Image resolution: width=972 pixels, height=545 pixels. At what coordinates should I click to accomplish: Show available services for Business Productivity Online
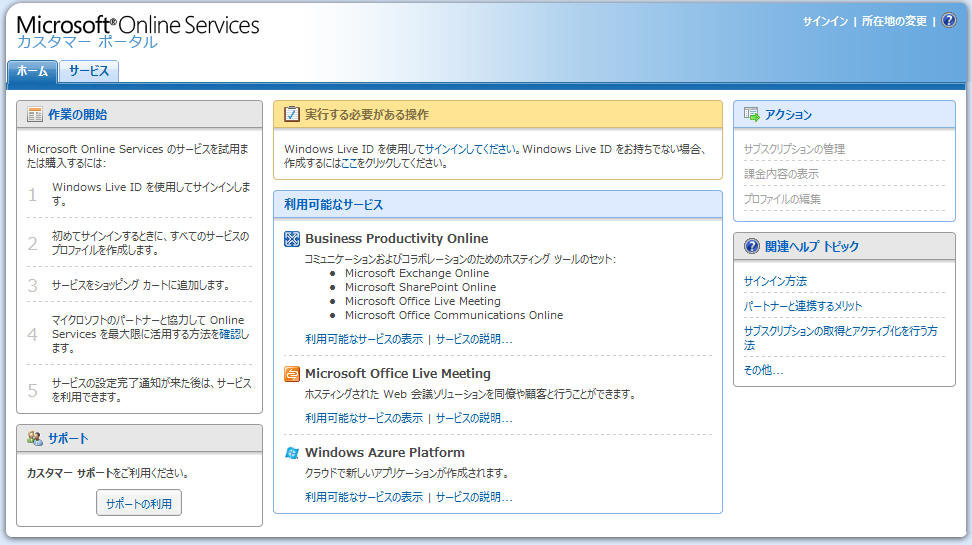click(364, 339)
